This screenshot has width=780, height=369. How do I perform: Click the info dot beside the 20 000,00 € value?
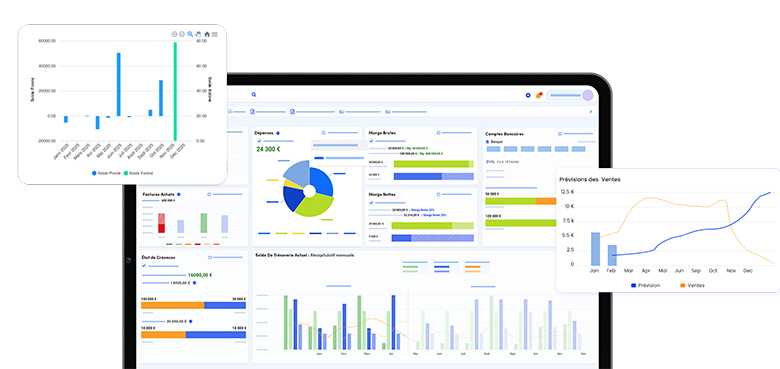point(191,321)
